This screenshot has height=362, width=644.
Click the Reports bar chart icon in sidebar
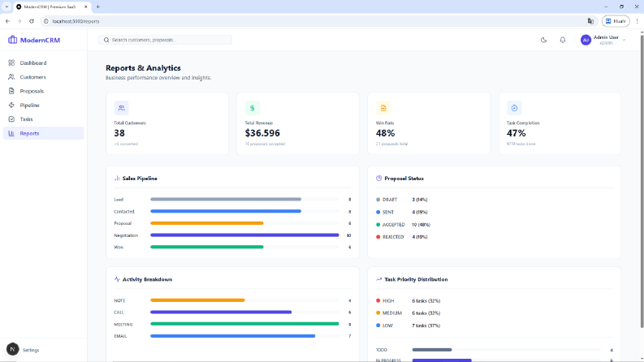tap(11, 133)
